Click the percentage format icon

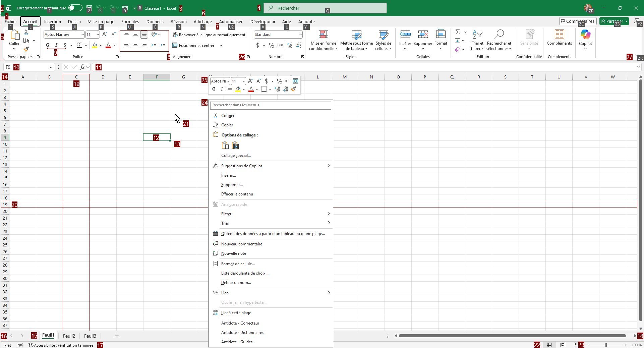pos(272,45)
